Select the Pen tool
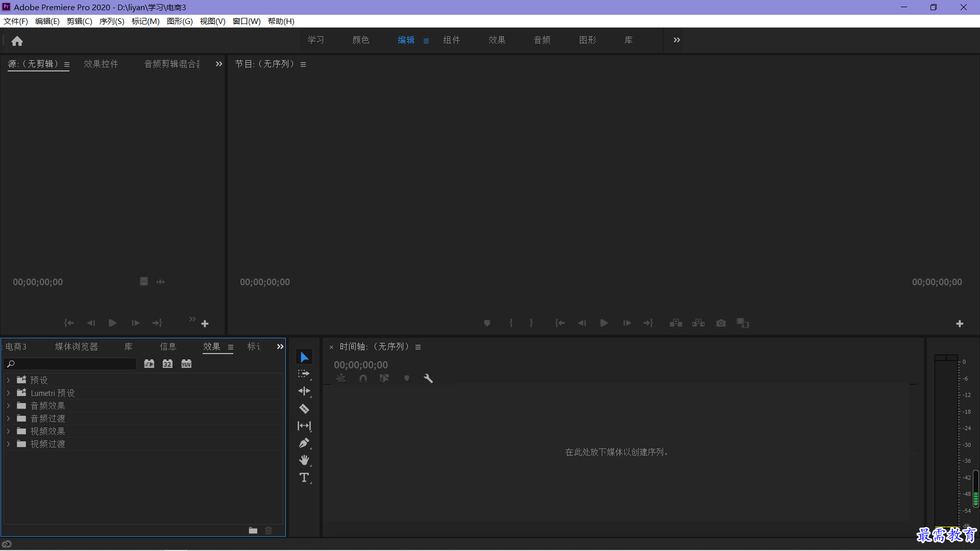Image resolution: width=980 pixels, height=551 pixels. pos(304,443)
